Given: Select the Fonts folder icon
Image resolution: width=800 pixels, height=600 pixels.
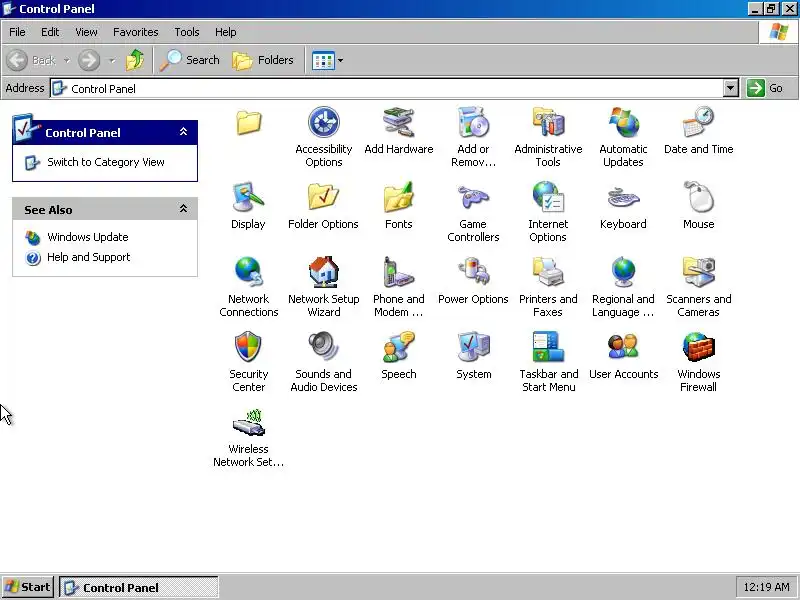Looking at the screenshot, I should click(x=398, y=197).
